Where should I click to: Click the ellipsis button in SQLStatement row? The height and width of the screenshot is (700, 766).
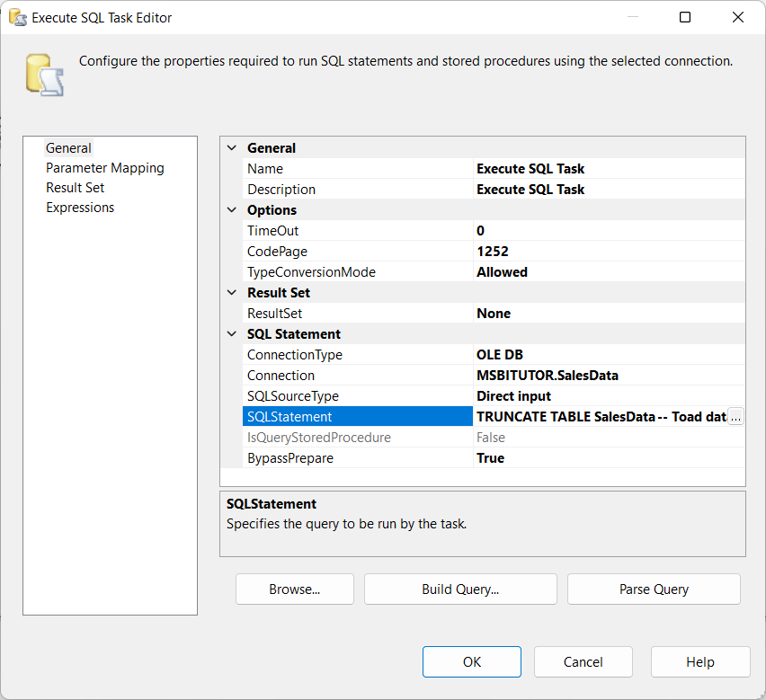[x=735, y=417]
